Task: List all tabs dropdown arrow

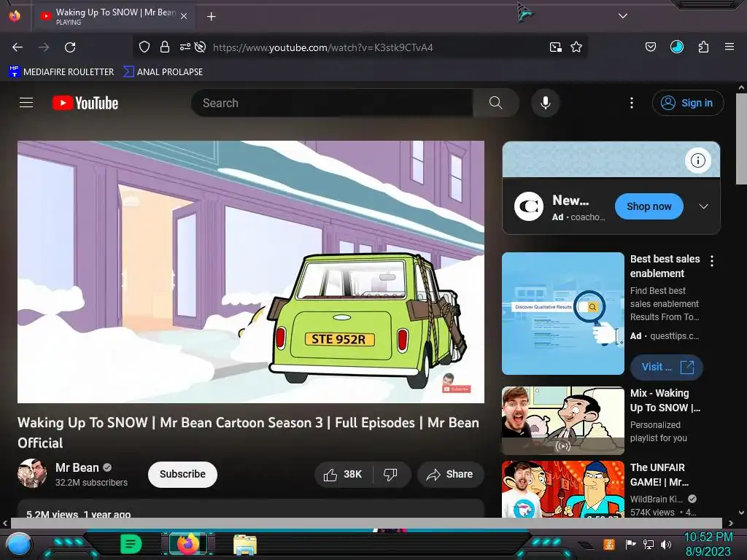Action: coord(623,16)
